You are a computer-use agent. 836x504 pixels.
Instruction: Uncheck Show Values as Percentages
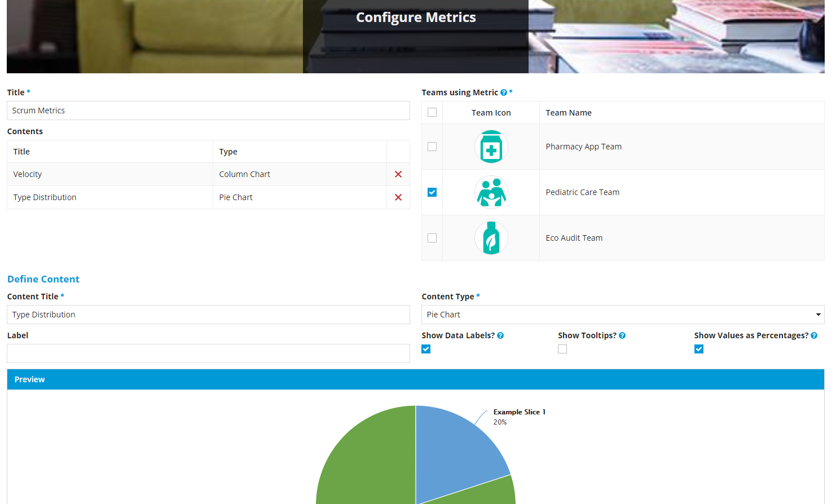pyautogui.click(x=699, y=349)
